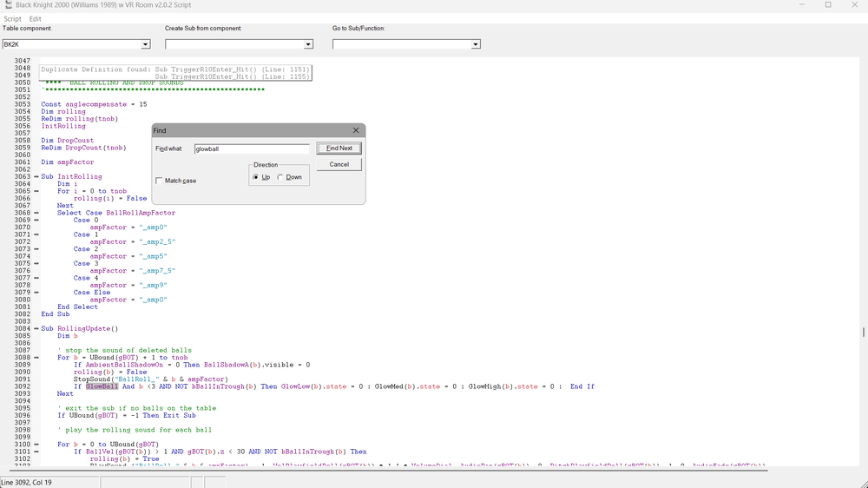Click the 'Line 3092, Col 19' status entry

27,483
